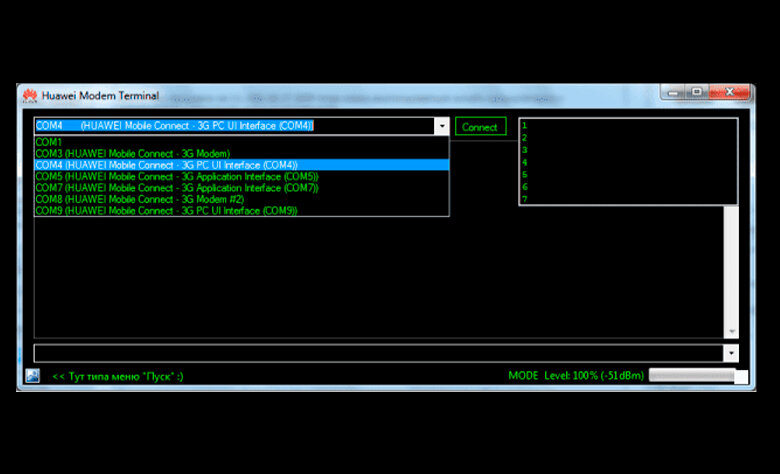Open the start menu icon at bottom-left
The image size is (780, 474).
33,376
